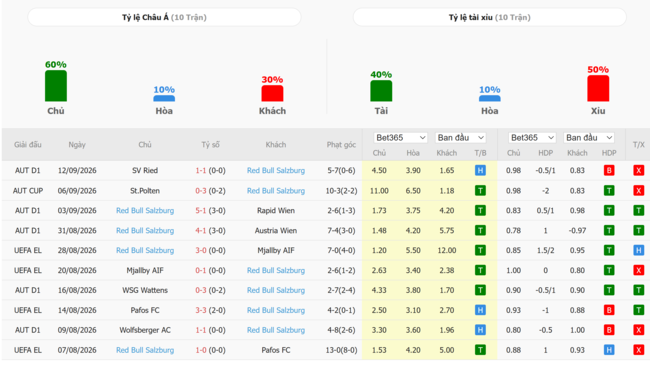Click green T T/B badge in WSG Wattens row
Viewport: 650px width, 367px height.
(480, 290)
